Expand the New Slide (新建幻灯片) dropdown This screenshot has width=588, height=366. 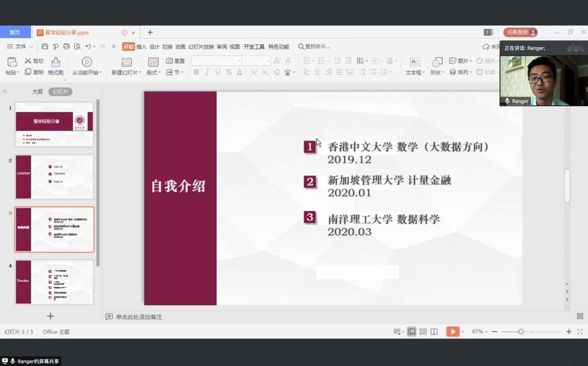click(x=137, y=73)
